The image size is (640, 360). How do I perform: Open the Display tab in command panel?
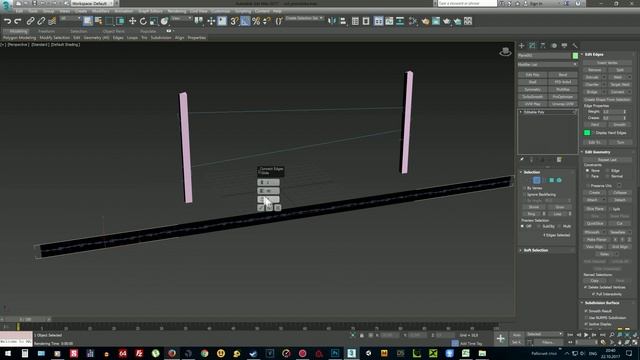pos(564,45)
